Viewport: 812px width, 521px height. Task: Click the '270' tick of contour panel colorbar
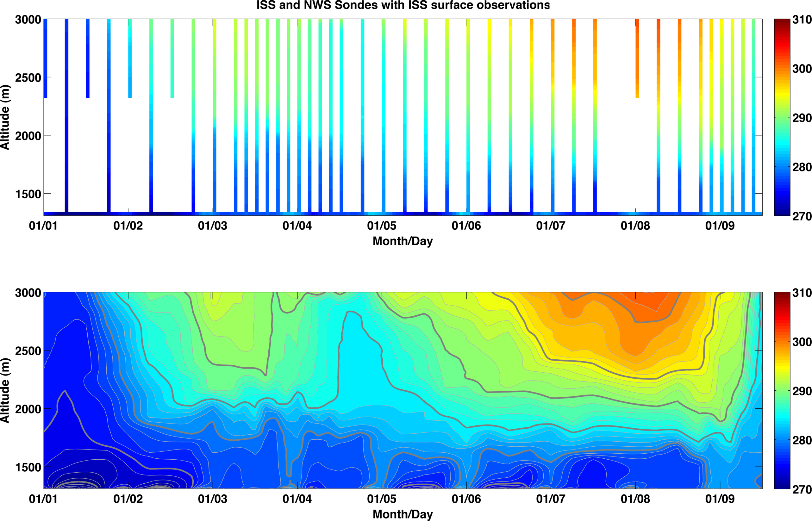(802, 489)
